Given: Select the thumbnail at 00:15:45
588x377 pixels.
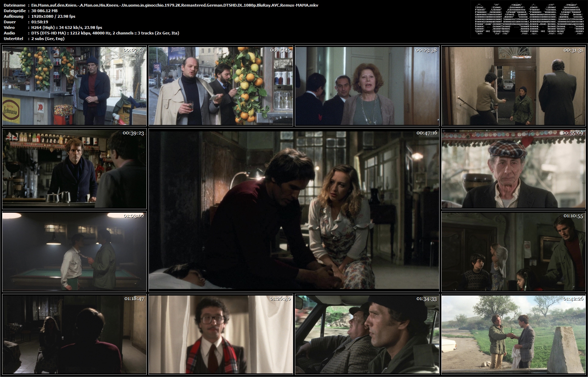Looking at the screenshot, I should pyautogui.click(x=221, y=86).
